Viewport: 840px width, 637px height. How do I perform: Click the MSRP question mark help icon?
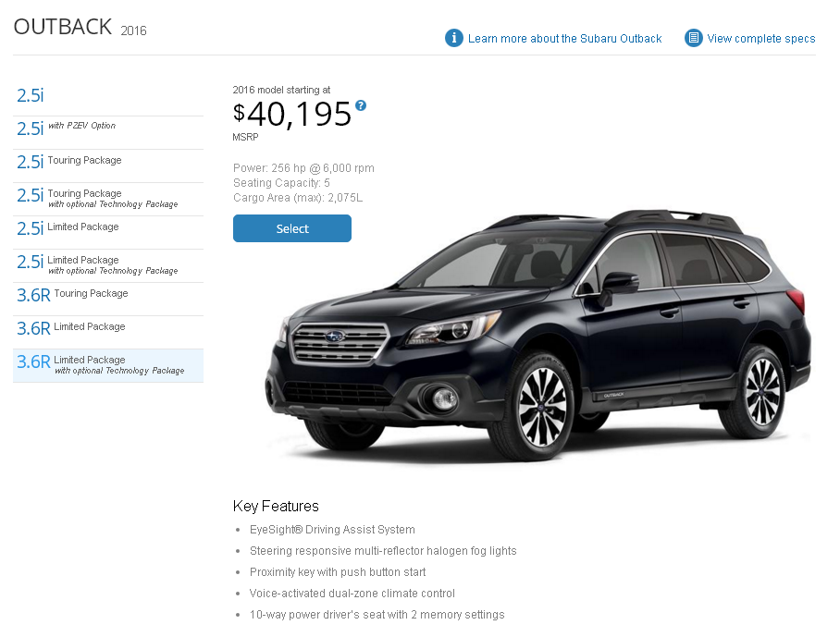[x=361, y=105]
